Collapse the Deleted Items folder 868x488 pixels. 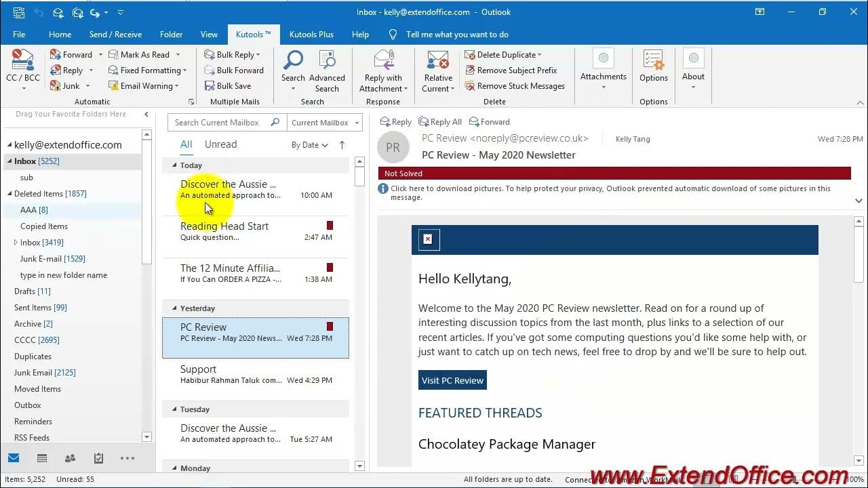(x=9, y=194)
